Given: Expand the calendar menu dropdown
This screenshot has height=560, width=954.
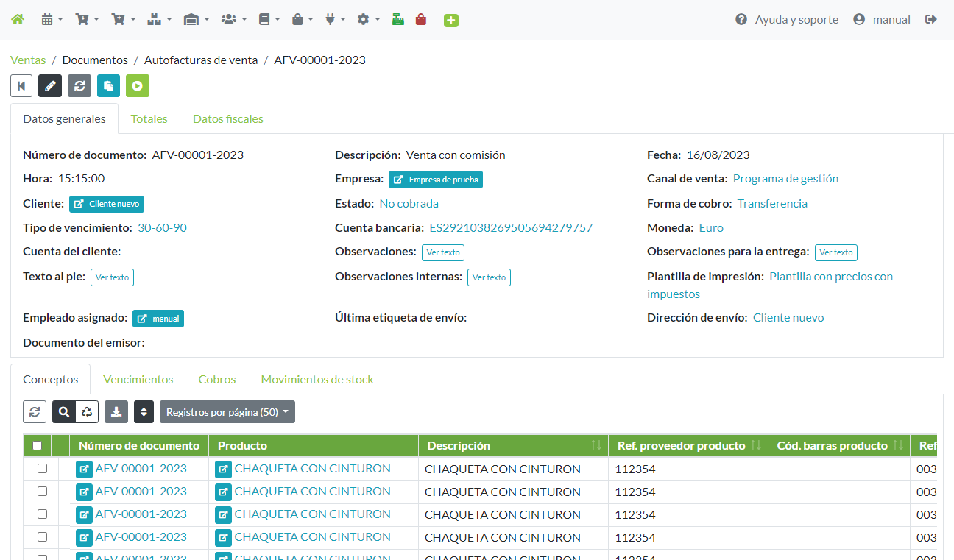Looking at the screenshot, I should point(52,20).
